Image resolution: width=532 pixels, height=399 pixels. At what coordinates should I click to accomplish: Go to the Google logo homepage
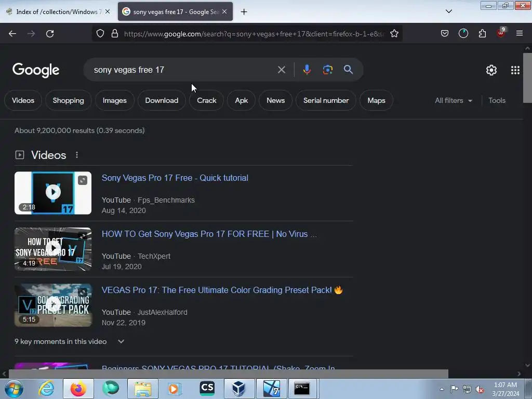36,70
